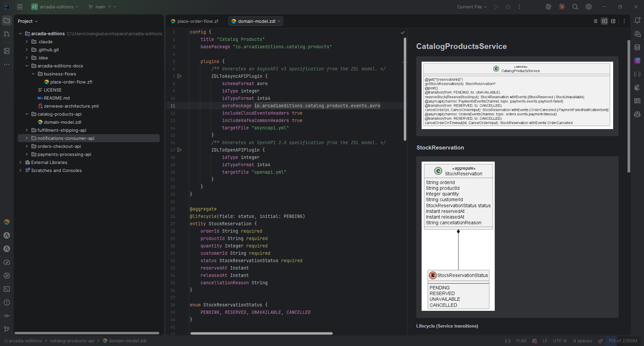Open Search Everywhere magnifier
The height and width of the screenshot is (346, 644).
575,7
